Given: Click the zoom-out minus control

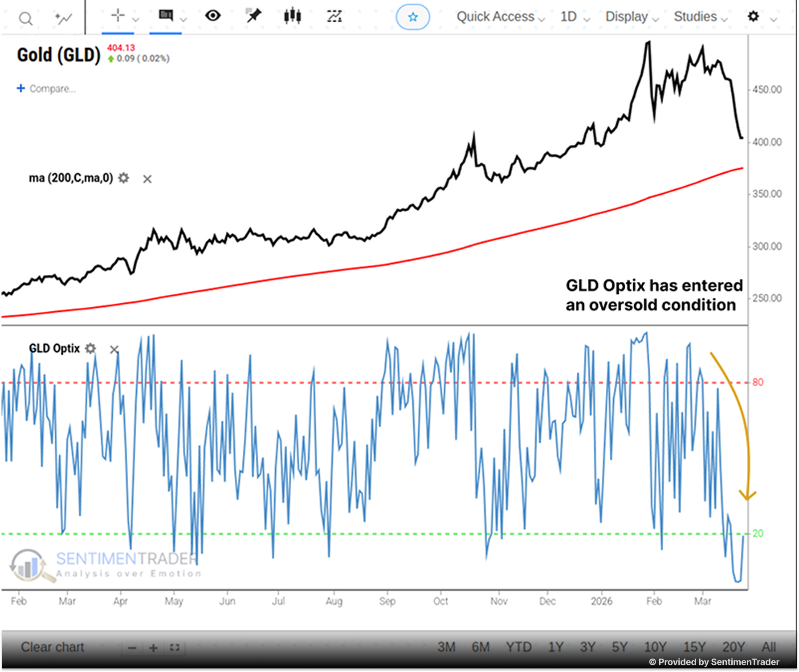Looking at the screenshot, I should click(132, 648).
